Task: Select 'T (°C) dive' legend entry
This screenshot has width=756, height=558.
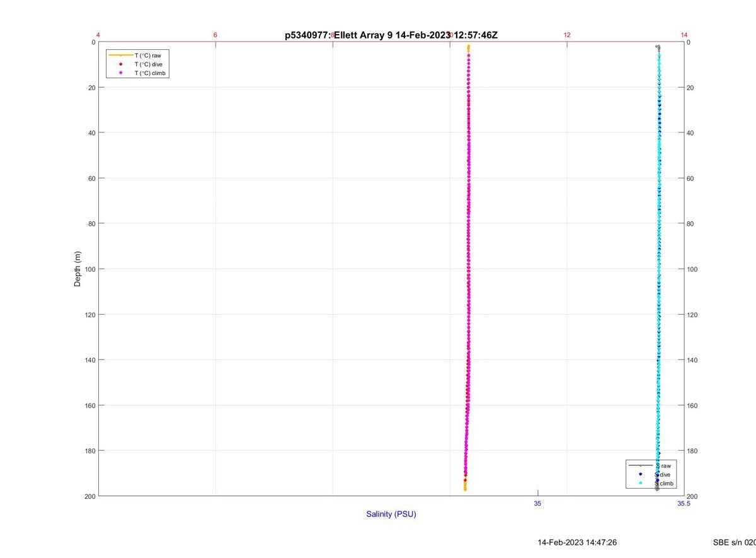Action: (x=148, y=64)
